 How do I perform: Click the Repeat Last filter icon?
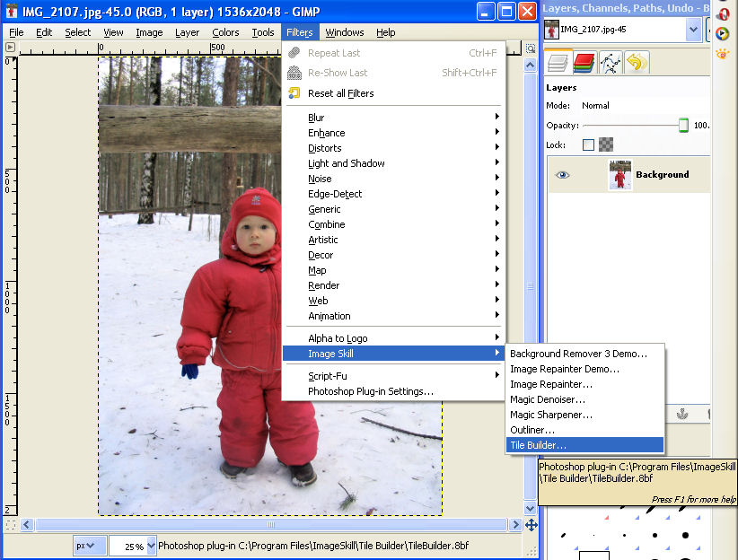tap(294, 52)
